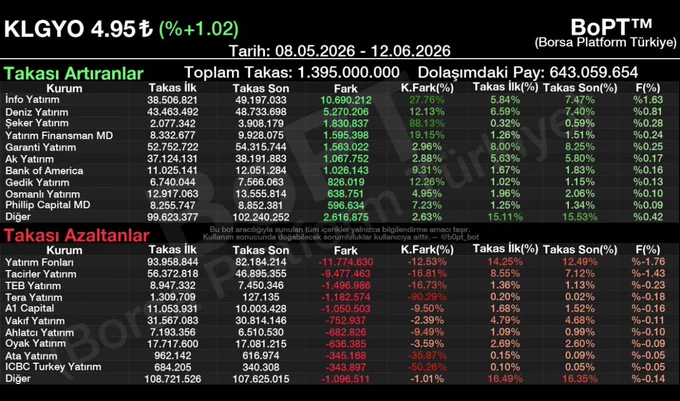Viewport: 680px width, 401px height.
Task: Click the Dolaşımdaki Pay value
Action: tap(594, 72)
